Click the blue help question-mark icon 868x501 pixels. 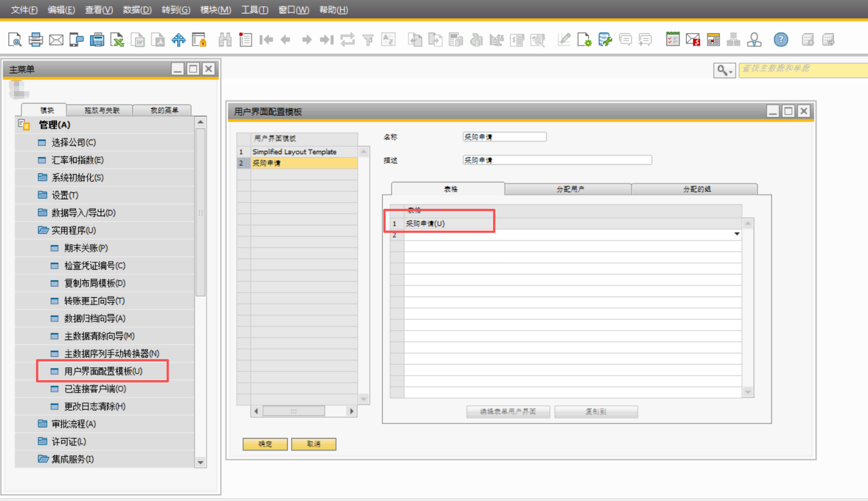(x=781, y=40)
